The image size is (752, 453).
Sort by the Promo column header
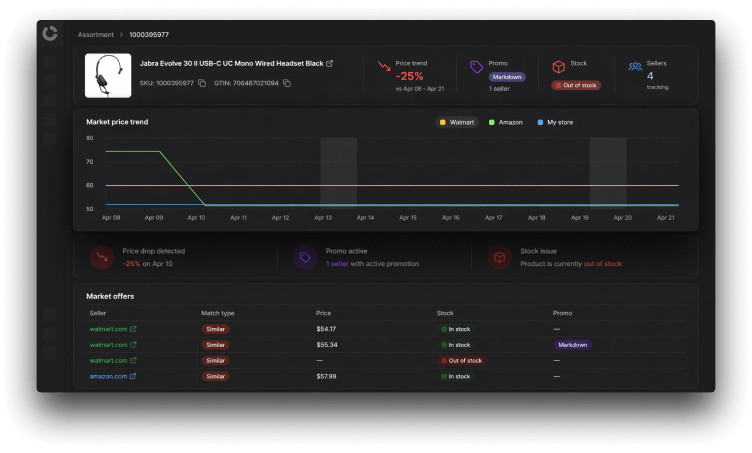pyautogui.click(x=562, y=313)
